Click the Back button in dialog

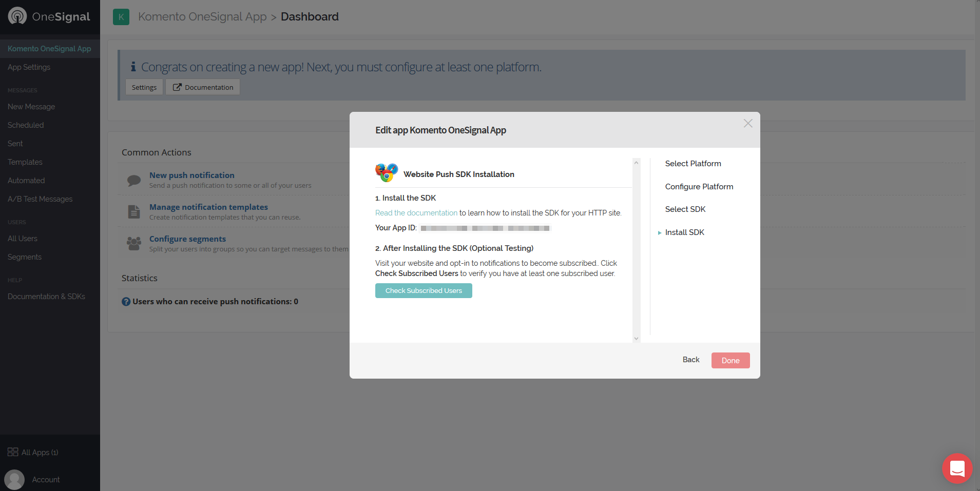pyautogui.click(x=691, y=360)
